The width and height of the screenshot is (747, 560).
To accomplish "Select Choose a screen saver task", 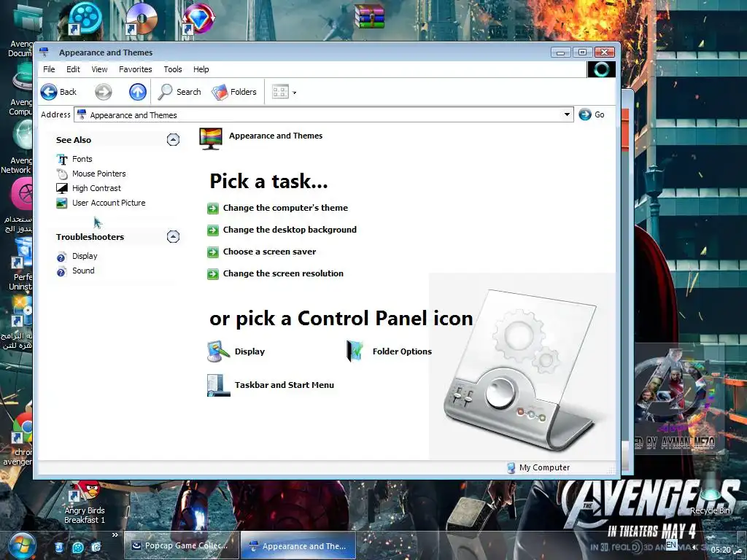I will coord(269,252).
